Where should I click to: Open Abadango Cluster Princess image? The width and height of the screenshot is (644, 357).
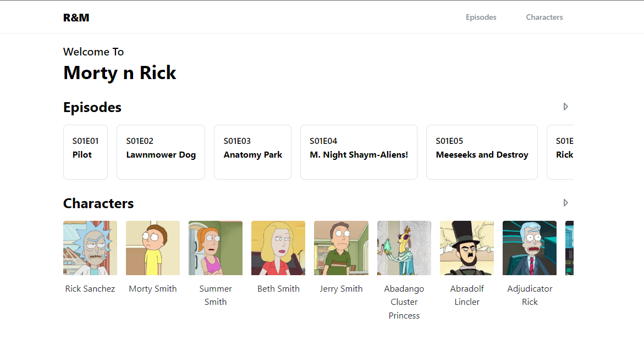pyautogui.click(x=404, y=248)
